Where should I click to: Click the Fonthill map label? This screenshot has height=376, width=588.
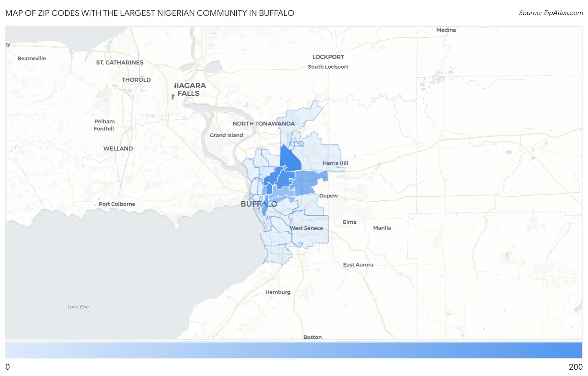(104, 128)
